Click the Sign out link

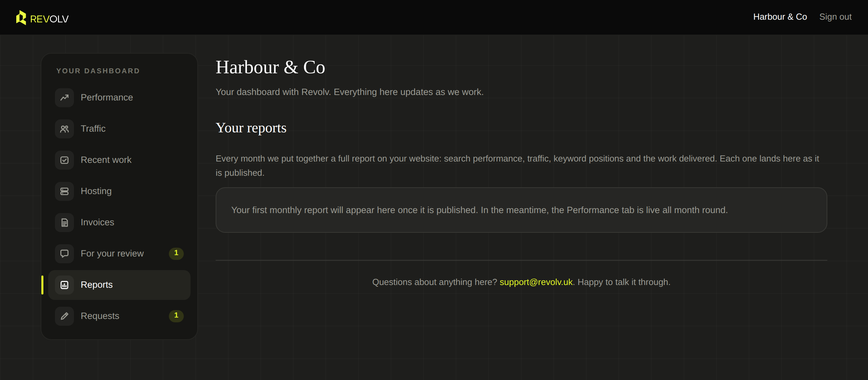coord(835,17)
